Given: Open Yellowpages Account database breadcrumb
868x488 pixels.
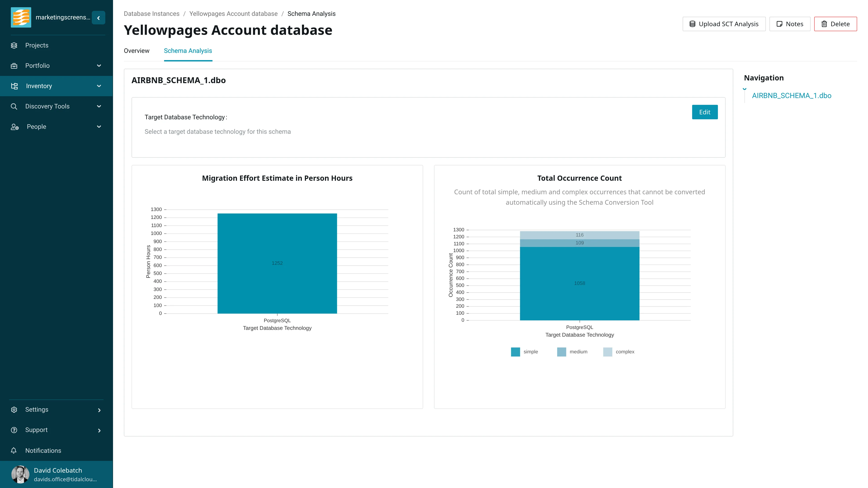Looking at the screenshot, I should 234,14.
